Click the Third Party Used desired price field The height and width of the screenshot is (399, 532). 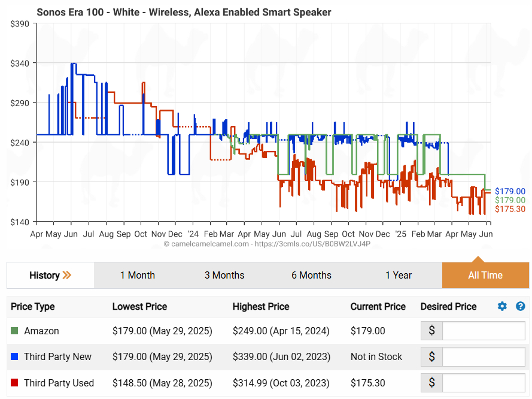(484, 383)
